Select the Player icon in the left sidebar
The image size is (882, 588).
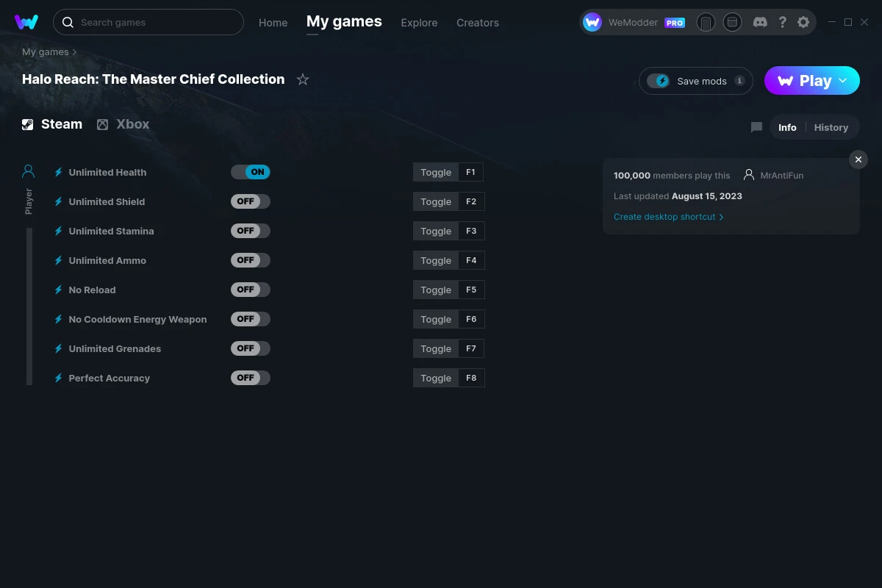(28, 171)
